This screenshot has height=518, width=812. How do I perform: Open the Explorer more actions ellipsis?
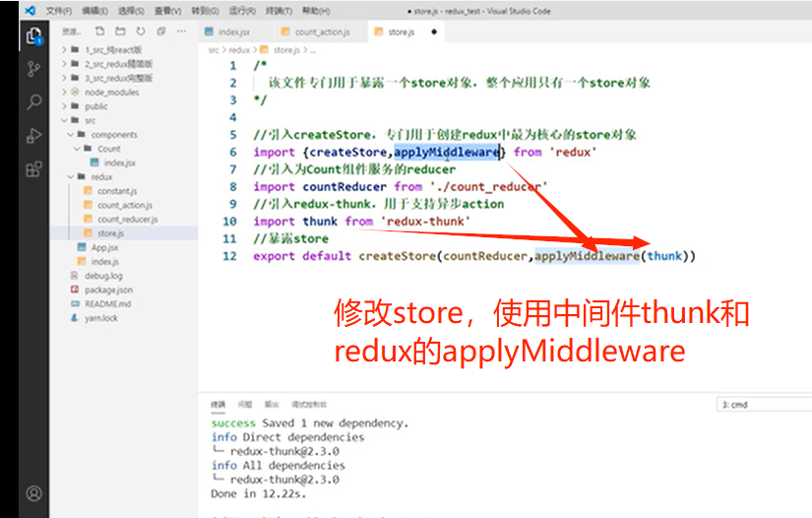181,32
